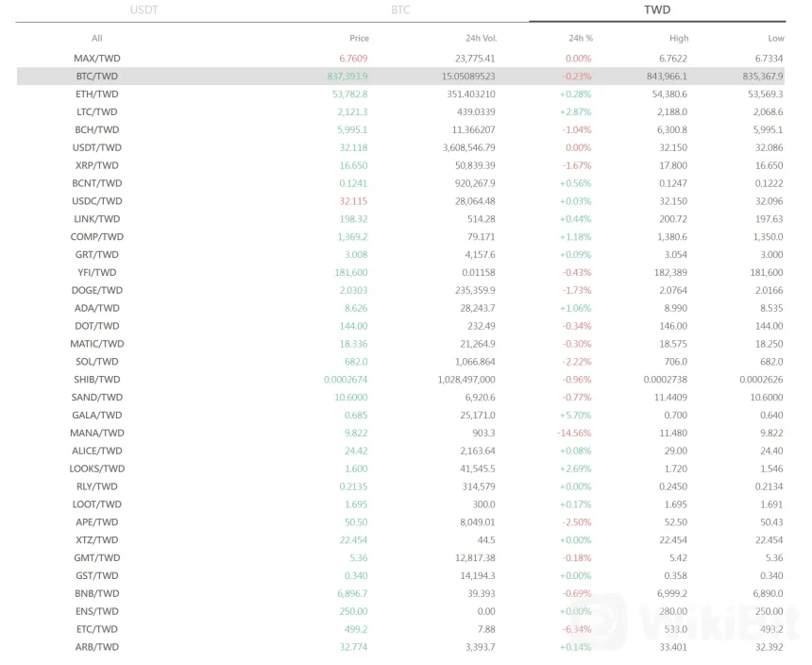Click the GALA/TWD price 0.685

pyautogui.click(x=356, y=416)
